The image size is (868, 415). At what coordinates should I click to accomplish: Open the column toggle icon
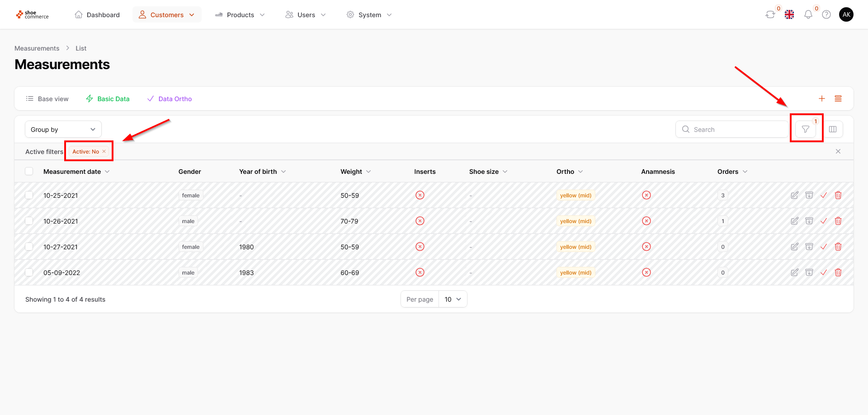click(x=832, y=130)
